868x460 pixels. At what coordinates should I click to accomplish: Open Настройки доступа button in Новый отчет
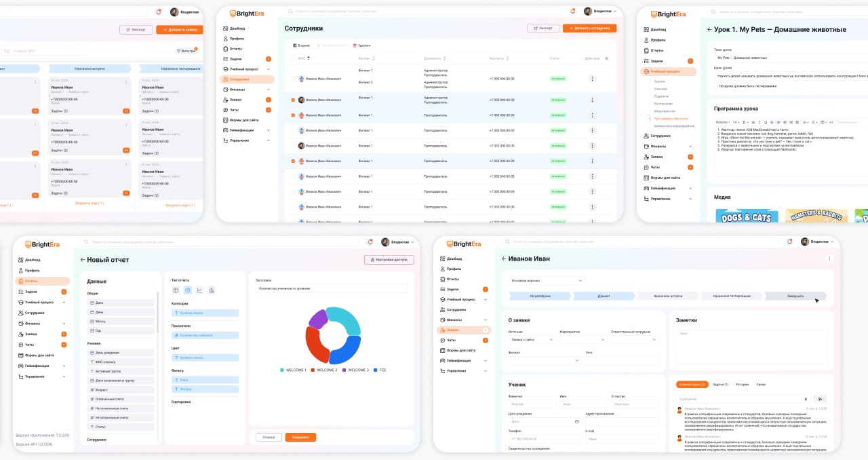389,260
